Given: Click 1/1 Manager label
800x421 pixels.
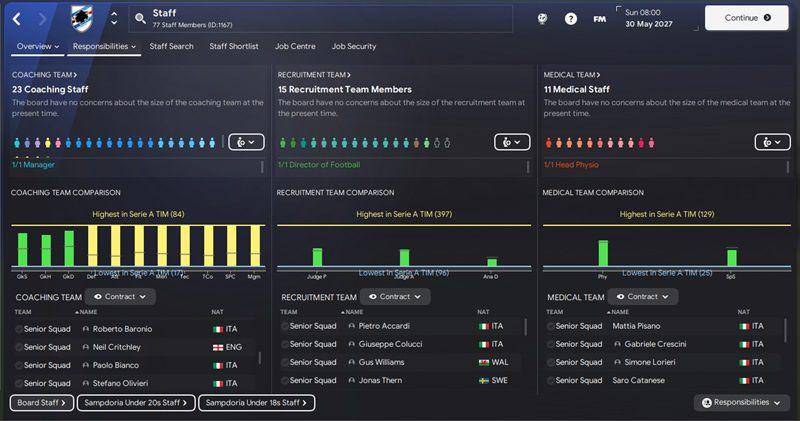Looking at the screenshot, I should (33, 165).
